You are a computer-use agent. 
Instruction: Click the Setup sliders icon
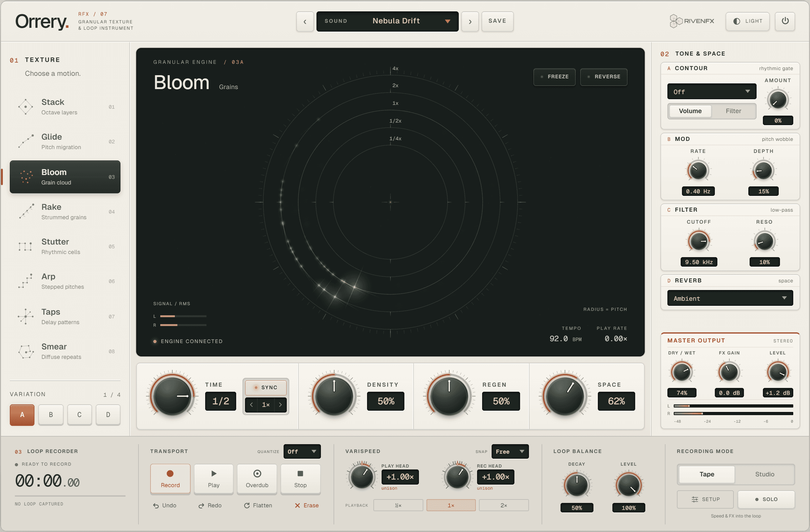tap(695, 499)
